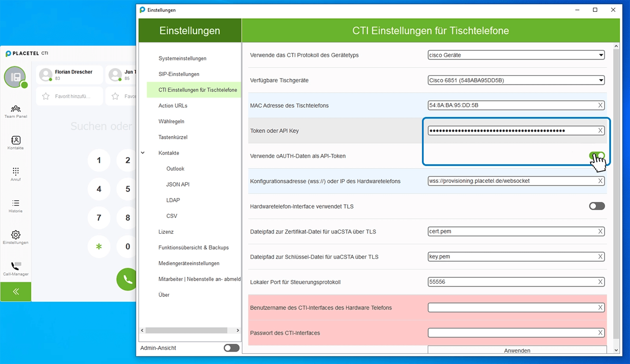Open Einstellungen gear in Placetel CTI sidebar
This screenshot has height=364, width=630.
tap(16, 237)
